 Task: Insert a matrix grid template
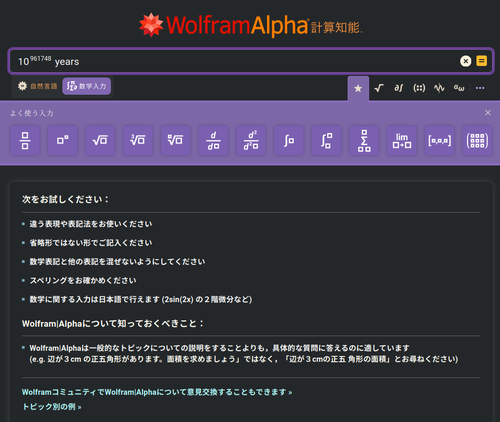pyautogui.click(x=477, y=140)
